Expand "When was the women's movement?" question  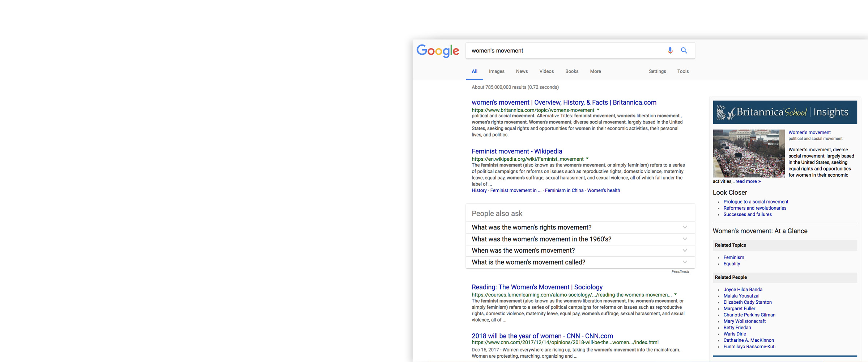click(580, 251)
